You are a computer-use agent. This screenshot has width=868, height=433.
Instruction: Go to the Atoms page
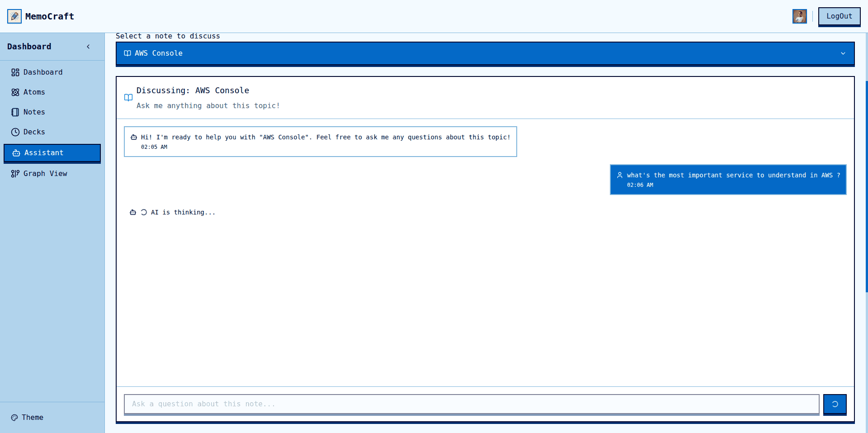(x=52, y=92)
